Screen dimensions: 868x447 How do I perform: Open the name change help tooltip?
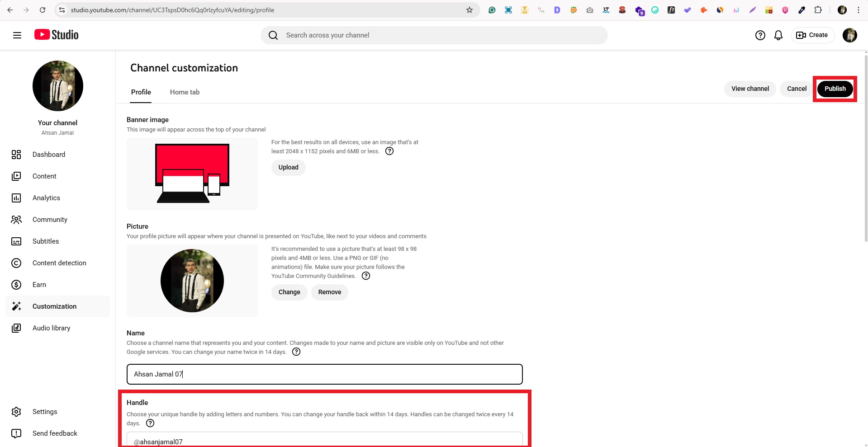296,352
